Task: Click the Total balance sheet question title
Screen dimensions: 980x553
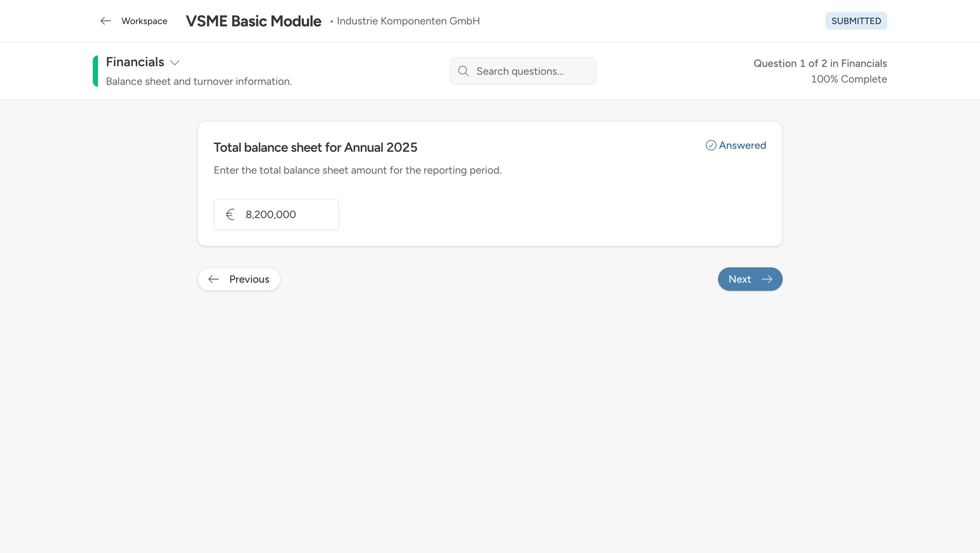Action: [x=315, y=147]
